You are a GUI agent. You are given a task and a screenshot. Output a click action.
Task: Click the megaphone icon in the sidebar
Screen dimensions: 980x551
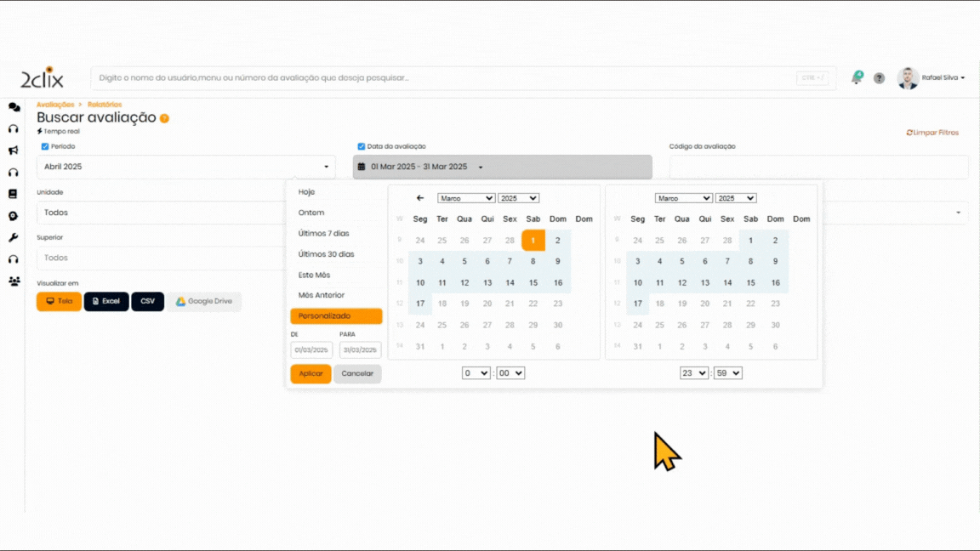coord(14,151)
